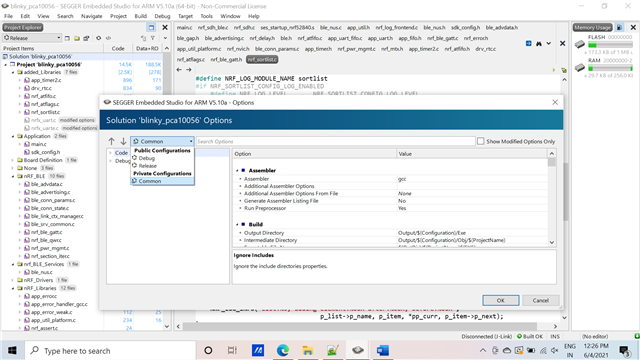Viewport: 640px width, 360px height.
Task: Click the lock icon in Memory Usage panel
Action: click(x=620, y=27)
